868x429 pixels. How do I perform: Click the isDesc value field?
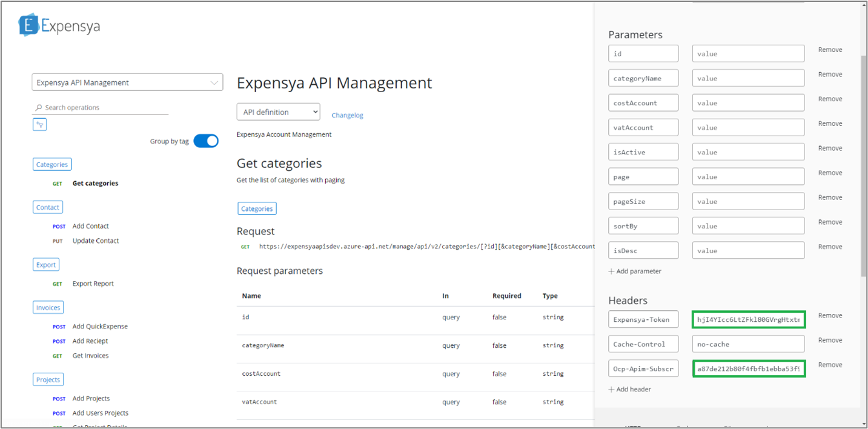(748, 250)
